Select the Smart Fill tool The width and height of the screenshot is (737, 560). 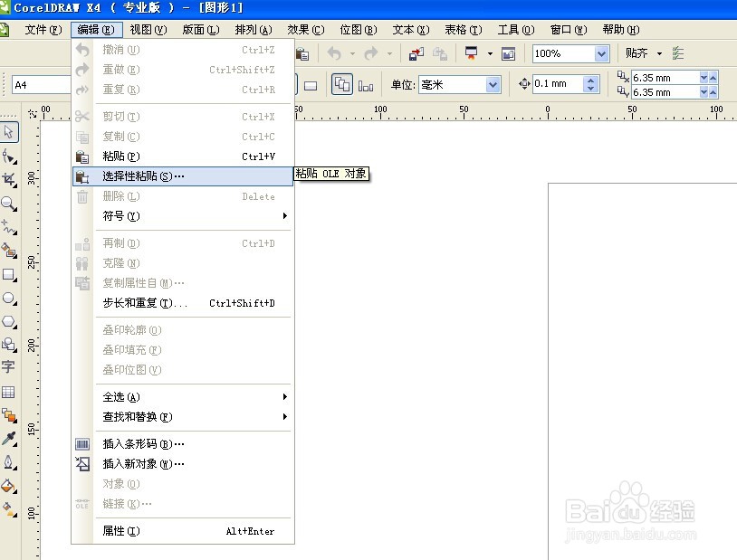[x=9, y=251]
